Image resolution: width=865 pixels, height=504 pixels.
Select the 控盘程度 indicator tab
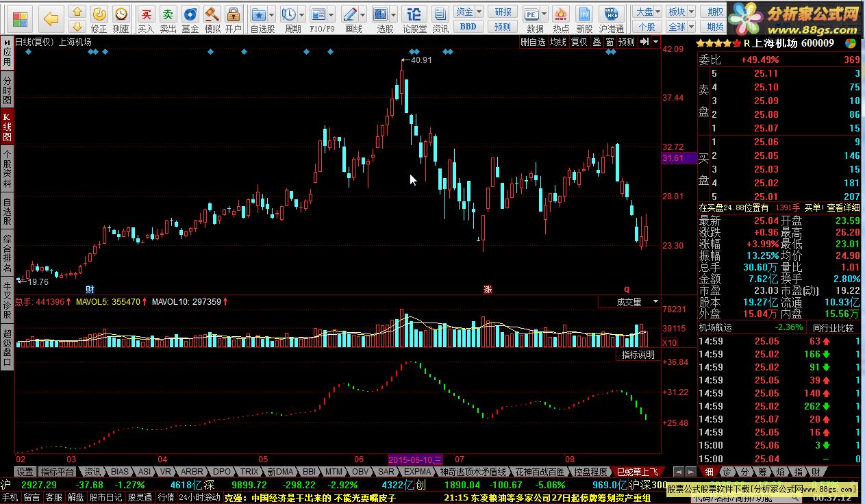(591, 472)
